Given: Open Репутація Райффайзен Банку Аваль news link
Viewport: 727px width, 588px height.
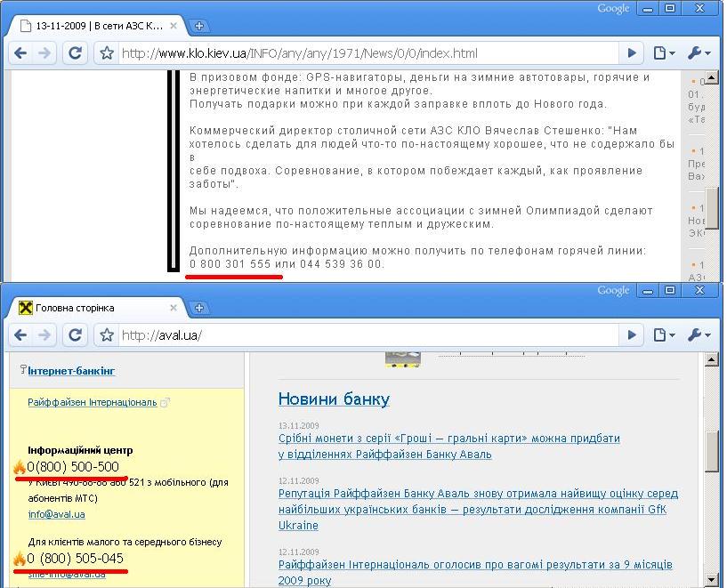Looking at the screenshot, I should pos(478,509).
